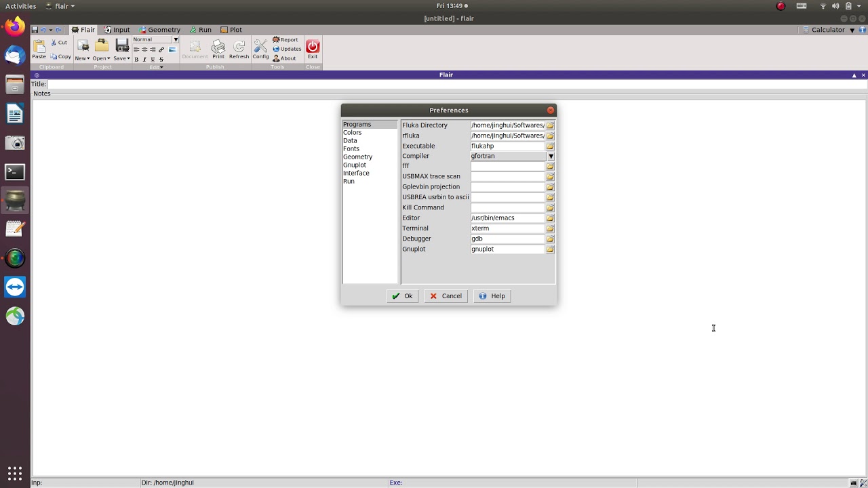
Task: Open Config with the wrench icon
Action: coord(260,46)
